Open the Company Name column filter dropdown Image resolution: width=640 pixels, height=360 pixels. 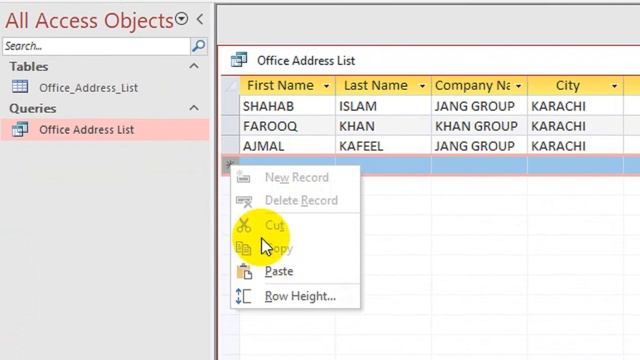[x=518, y=86]
